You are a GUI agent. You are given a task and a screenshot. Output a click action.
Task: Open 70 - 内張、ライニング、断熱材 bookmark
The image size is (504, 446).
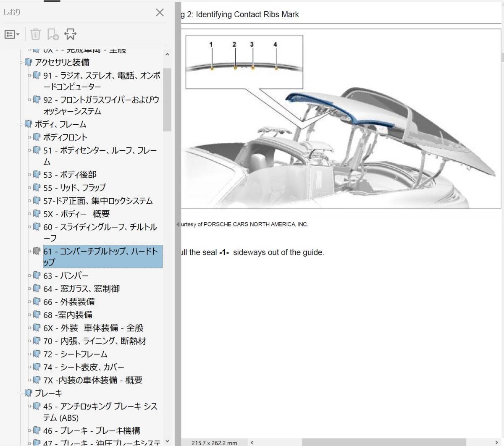[95, 341]
